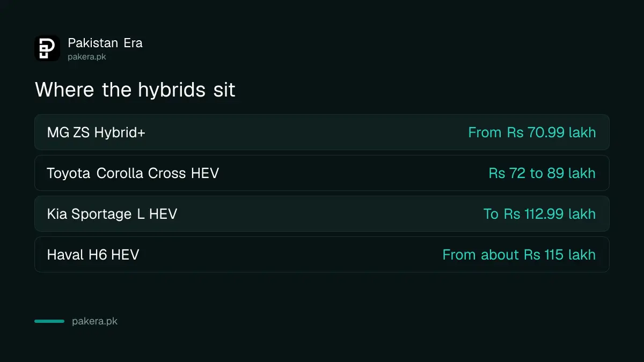Select the Haval H6 HEV row
Viewport: 644px width, 362px height.
point(322,254)
